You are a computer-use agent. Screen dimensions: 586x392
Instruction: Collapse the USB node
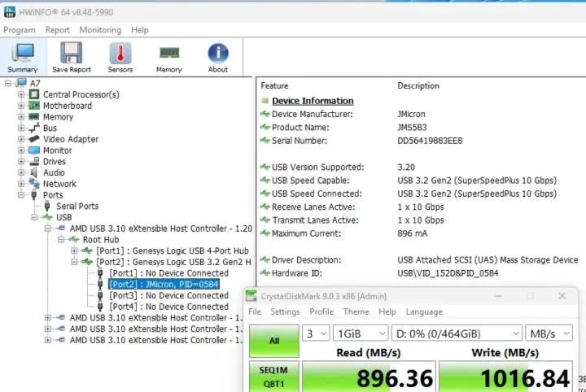[35, 217]
